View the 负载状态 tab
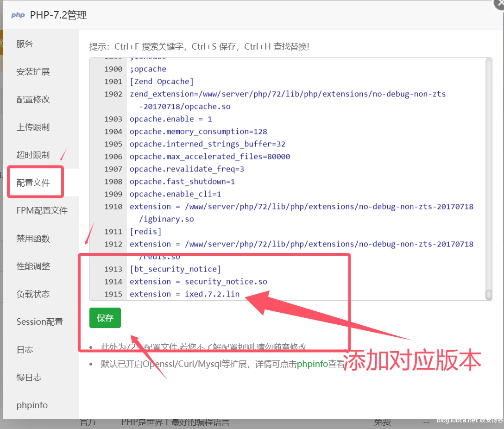 tap(33, 294)
